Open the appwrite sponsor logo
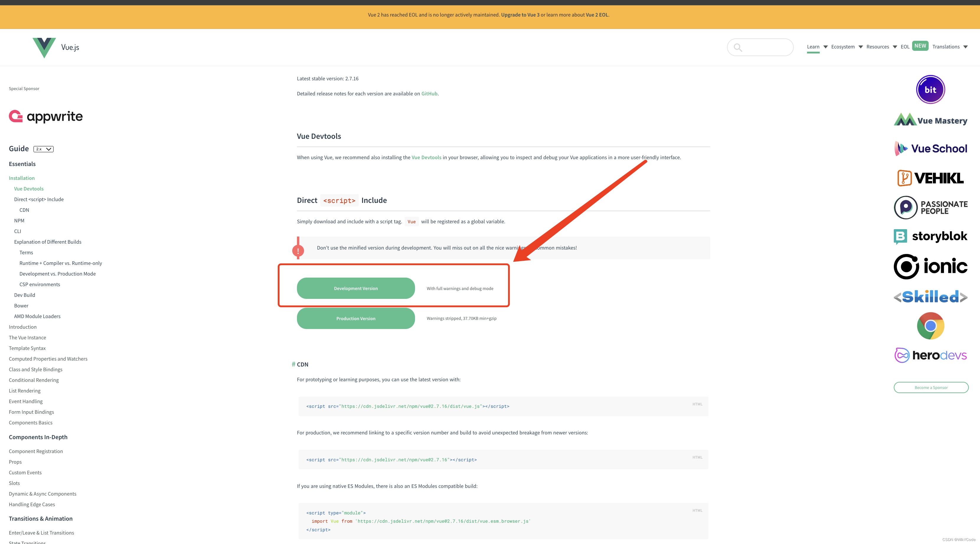Screen dimensions: 980x544 pyautogui.click(x=46, y=116)
